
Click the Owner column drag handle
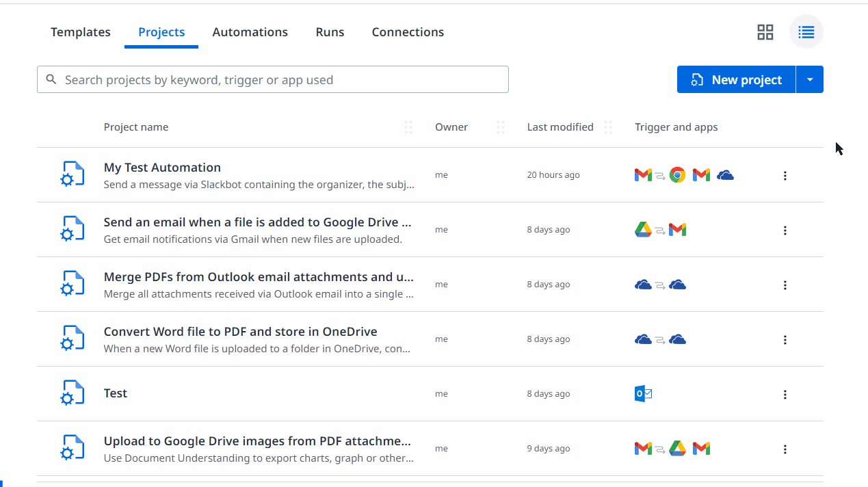pyautogui.click(x=501, y=127)
